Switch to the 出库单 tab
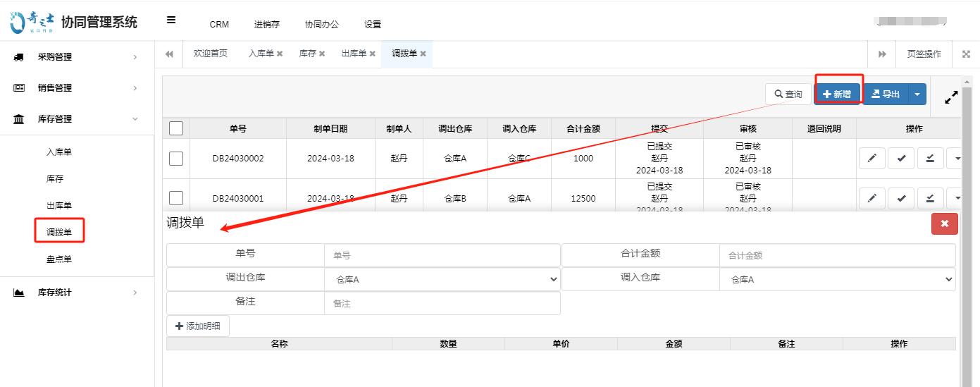980x387 pixels. pyautogui.click(x=354, y=54)
